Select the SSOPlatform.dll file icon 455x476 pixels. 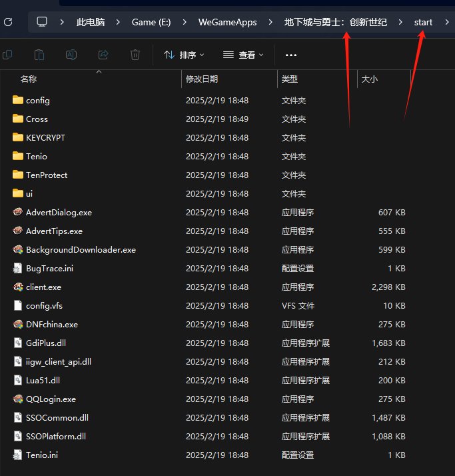click(18, 436)
